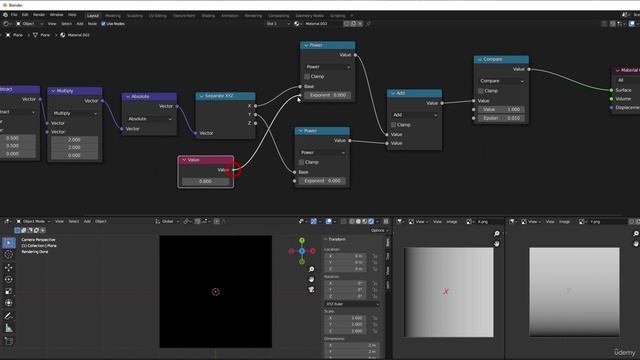Viewport: 640px width, 360px height.
Task: Select the Rotate tool in the viewport toolbar
Action: 9,280
